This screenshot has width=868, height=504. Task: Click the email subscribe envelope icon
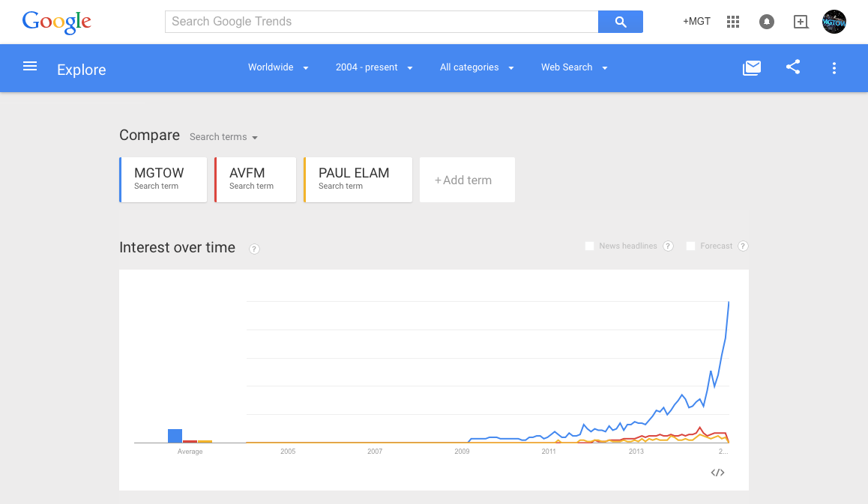pos(752,67)
